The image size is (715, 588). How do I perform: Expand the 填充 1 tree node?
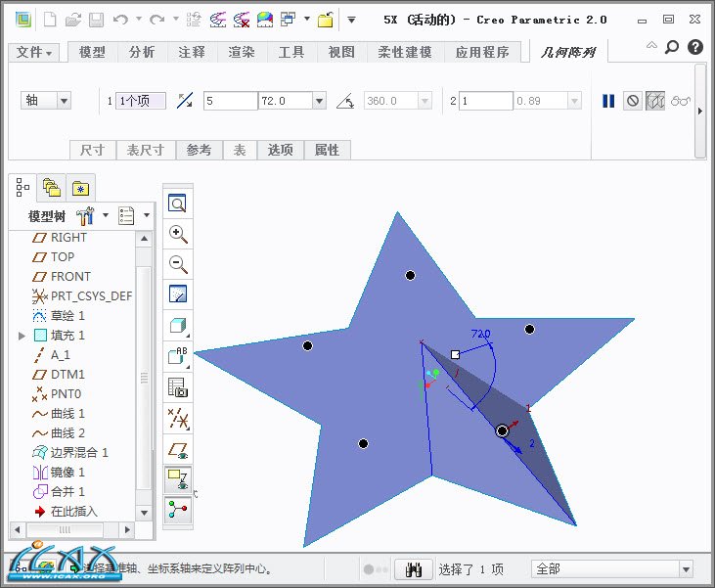click(x=22, y=336)
